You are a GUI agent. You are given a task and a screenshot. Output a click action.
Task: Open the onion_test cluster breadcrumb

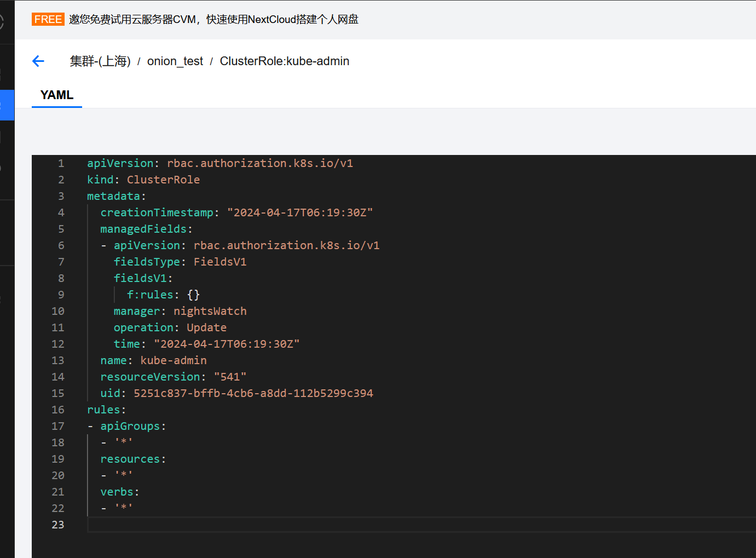[175, 61]
